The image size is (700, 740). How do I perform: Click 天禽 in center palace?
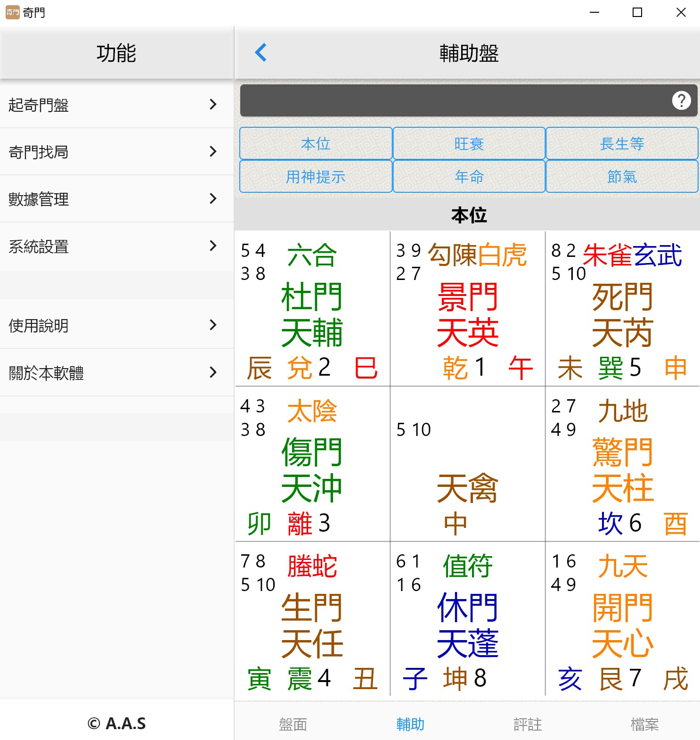coord(467,488)
